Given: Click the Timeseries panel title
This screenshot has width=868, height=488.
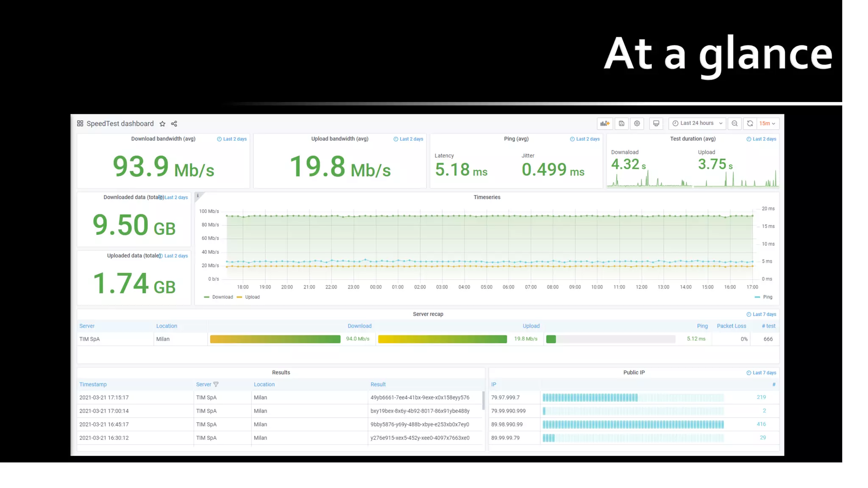Looking at the screenshot, I should pos(487,197).
